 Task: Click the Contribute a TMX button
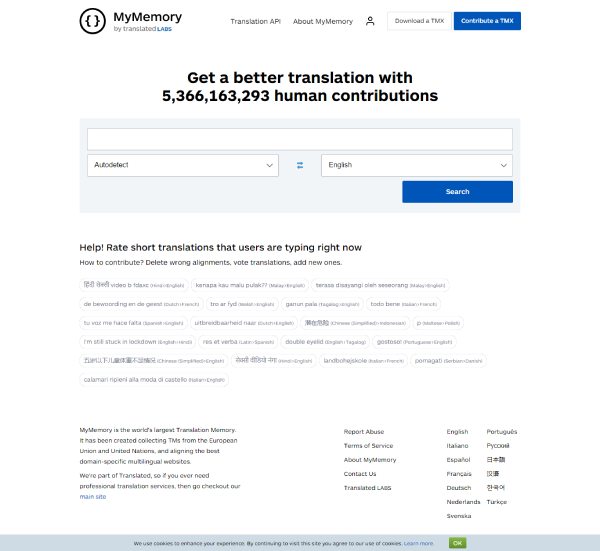[487, 21]
